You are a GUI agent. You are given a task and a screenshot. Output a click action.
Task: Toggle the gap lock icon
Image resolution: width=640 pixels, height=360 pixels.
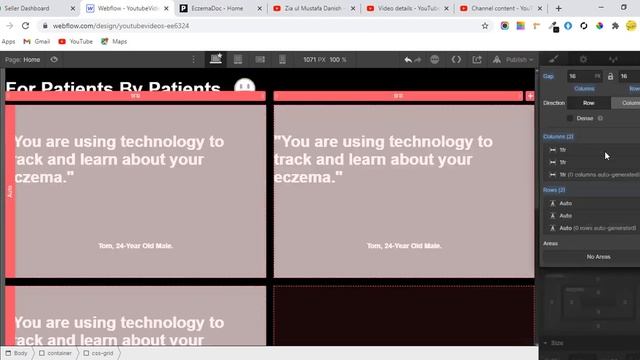(610, 76)
